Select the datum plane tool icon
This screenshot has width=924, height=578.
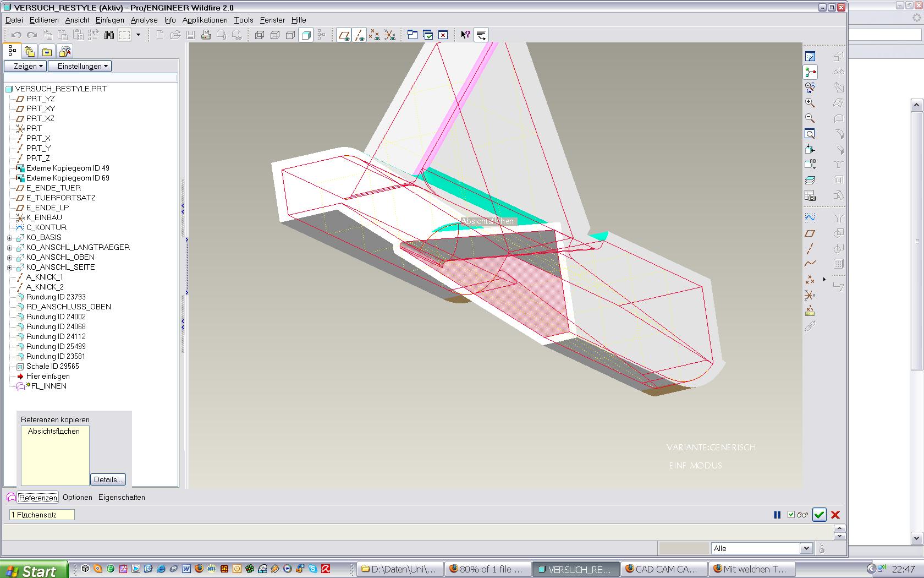[810, 233]
